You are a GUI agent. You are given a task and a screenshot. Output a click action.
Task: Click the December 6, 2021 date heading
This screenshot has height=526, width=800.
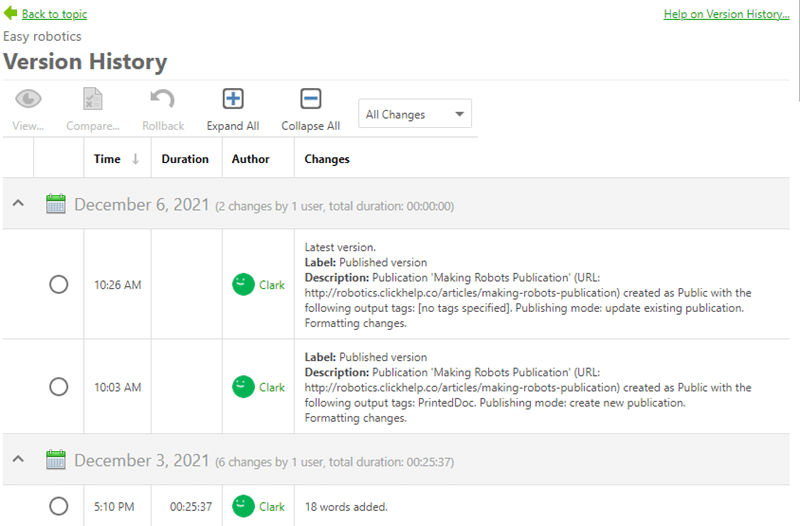click(142, 205)
